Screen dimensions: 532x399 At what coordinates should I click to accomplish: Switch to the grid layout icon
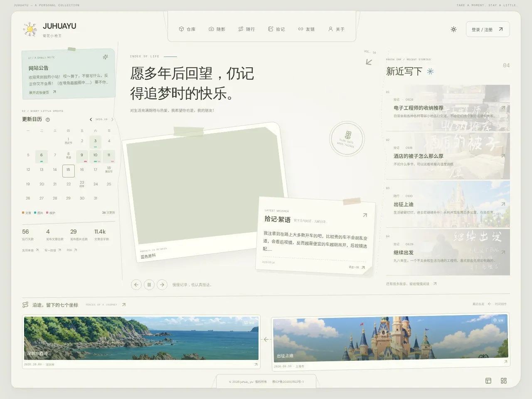[x=504, y=381]
